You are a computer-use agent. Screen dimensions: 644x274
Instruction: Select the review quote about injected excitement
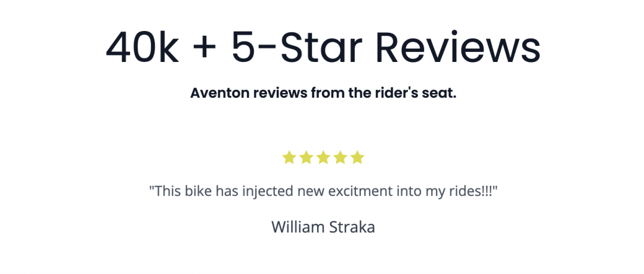click(x=323, y=191)
